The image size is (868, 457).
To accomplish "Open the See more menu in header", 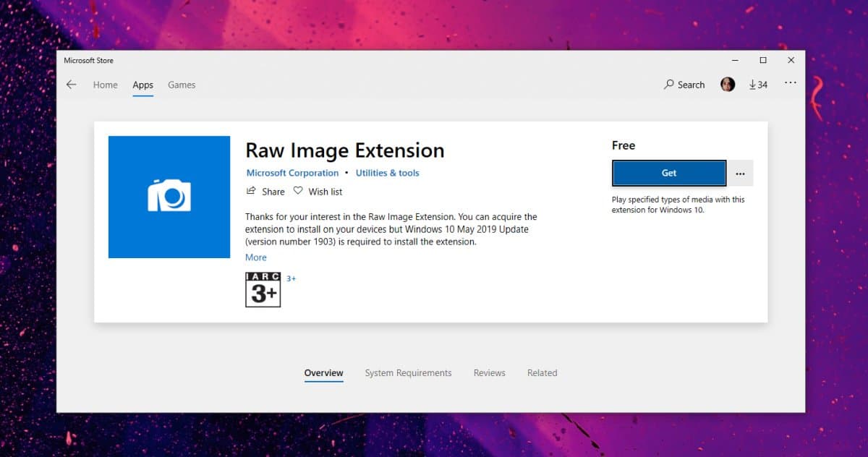I will coord(791,84).
